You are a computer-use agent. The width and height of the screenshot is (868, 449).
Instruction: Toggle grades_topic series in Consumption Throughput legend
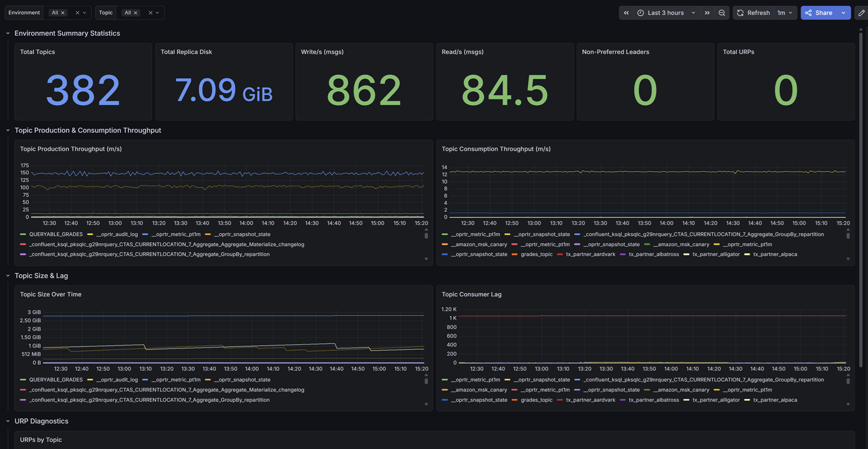tap(536, 254)
